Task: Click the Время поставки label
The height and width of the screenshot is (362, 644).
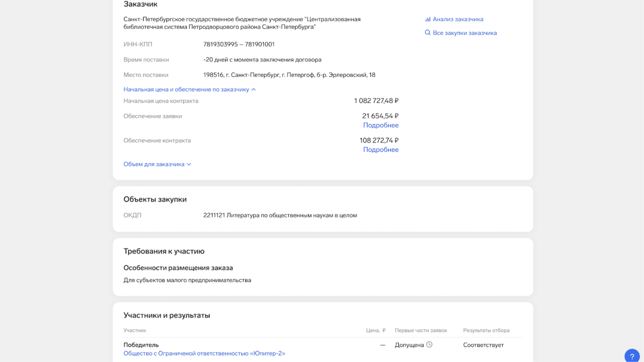Action: coord(146,60)
